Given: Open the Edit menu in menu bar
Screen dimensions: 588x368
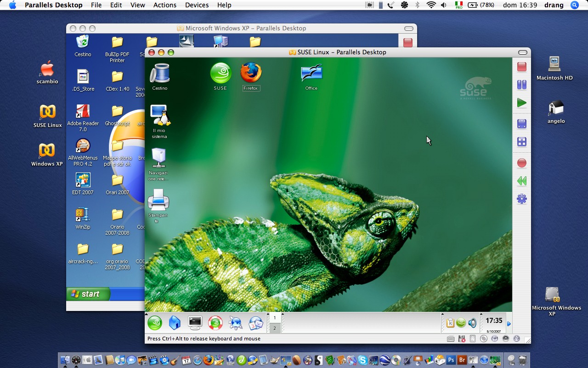Looking at the screenshot, I should pos(116,5).
